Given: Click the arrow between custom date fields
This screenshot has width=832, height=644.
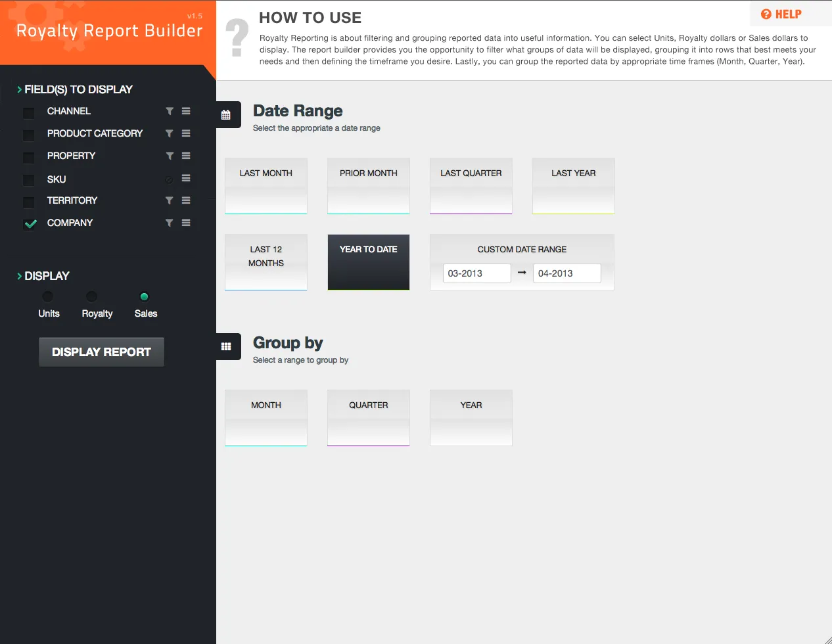Looking at the screenshot, I should (522, 272).
